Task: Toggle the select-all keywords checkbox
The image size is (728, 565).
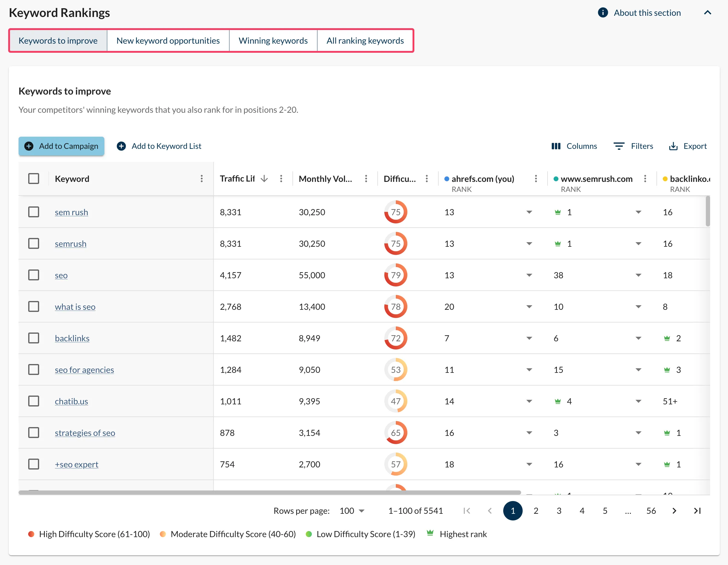Action: pos(34,179)
